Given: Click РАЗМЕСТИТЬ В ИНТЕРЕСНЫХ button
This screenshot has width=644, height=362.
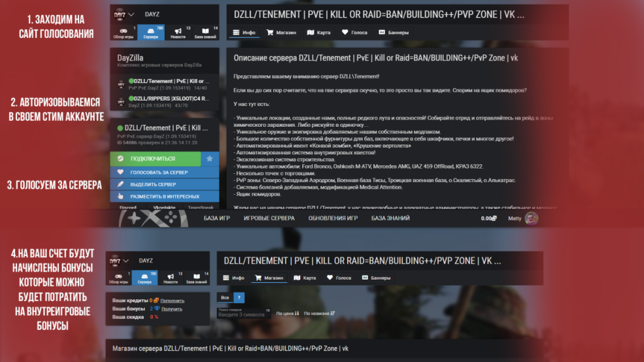Looking at the screenshot, I should click(x=164, y=196).
